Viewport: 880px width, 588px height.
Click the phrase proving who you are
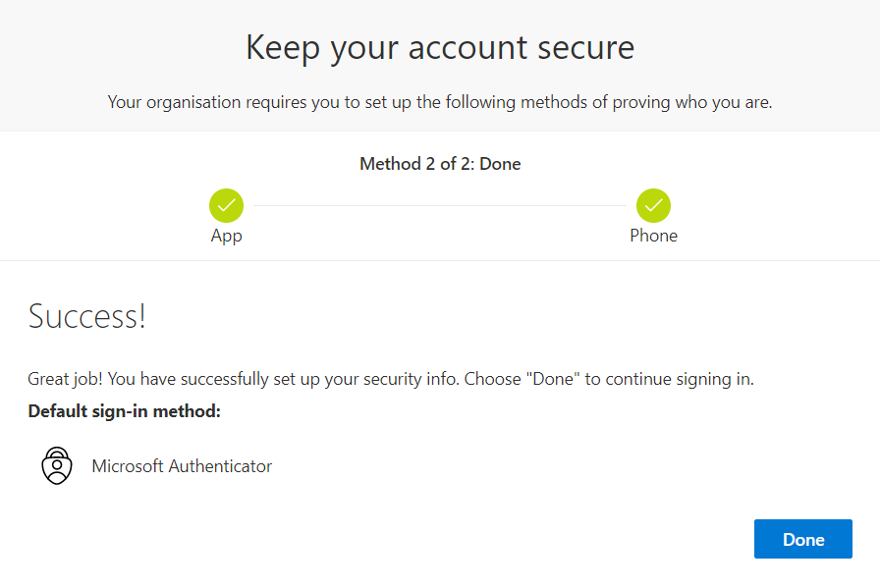[692, 102]
